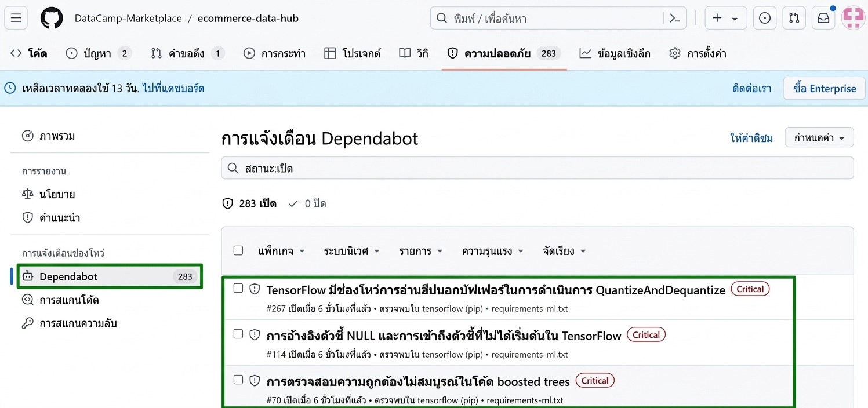Click the plus create-new icon
The image size is (868, 408).
pos(717,19)
